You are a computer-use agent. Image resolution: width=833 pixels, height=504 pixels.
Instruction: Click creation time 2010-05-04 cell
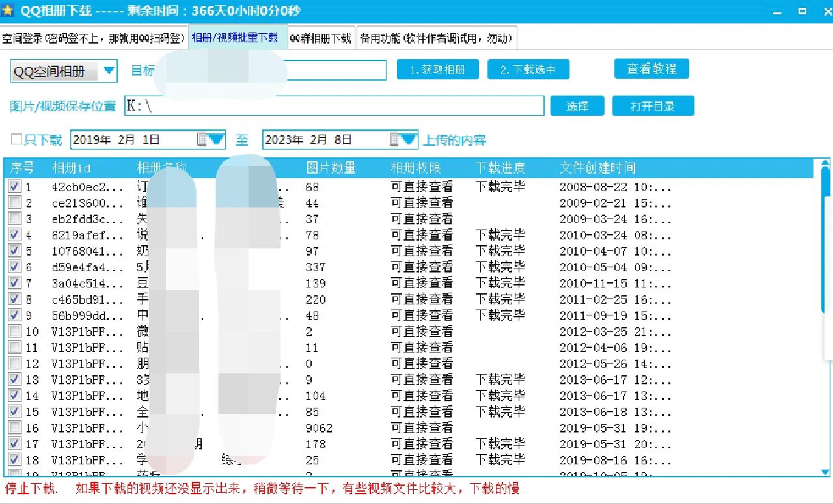click(615, 267)
